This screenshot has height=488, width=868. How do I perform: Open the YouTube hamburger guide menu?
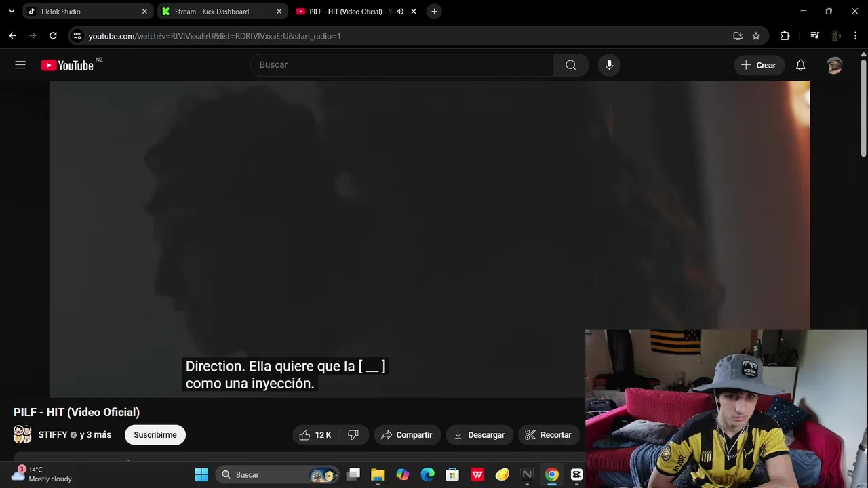pos(20,65)
